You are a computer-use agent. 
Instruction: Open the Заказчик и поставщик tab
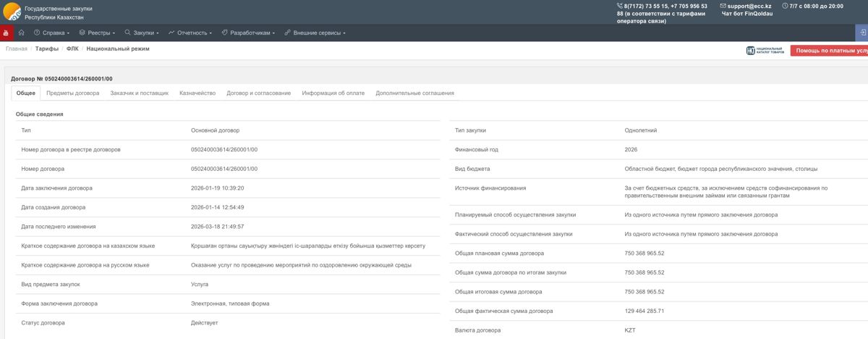tap(139, 93)
